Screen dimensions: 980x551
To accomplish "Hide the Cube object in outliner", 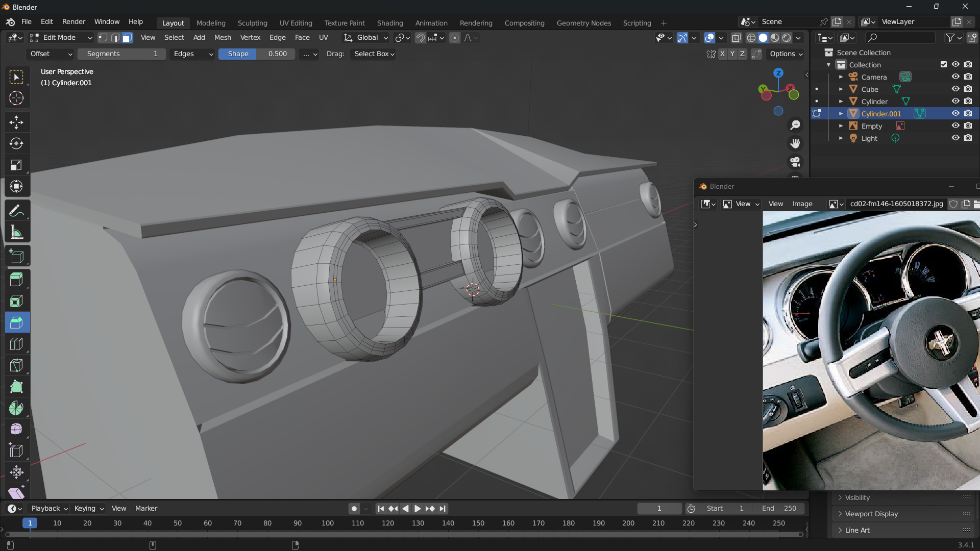I will pos(955,89).
